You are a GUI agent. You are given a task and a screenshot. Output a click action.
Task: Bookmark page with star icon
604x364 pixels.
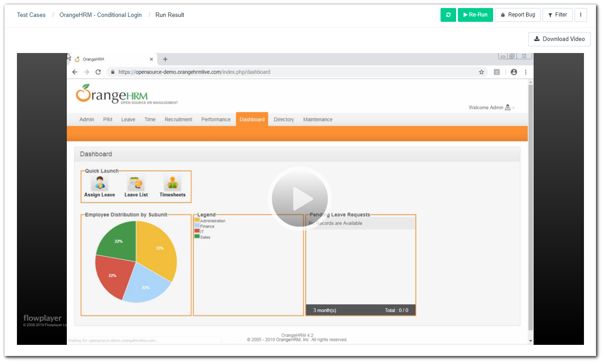click(x=482, y=72)
